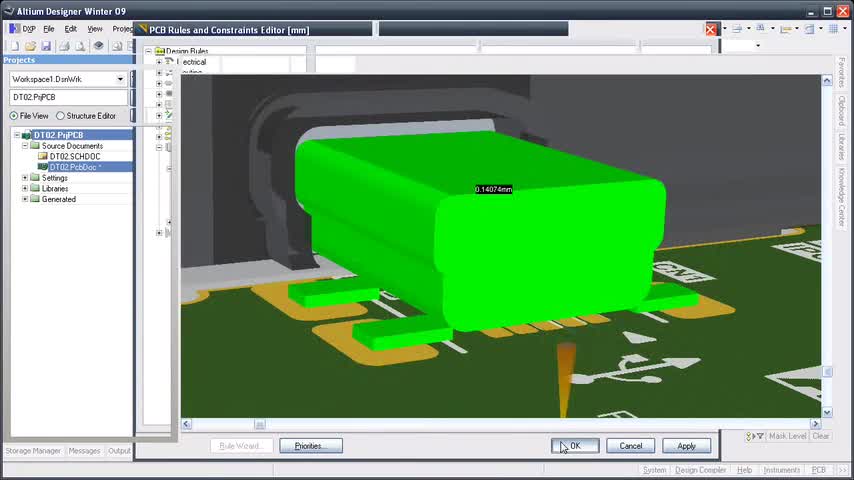
Task: Click the vertical scrollbar down arrow
Action: (827, 412)
